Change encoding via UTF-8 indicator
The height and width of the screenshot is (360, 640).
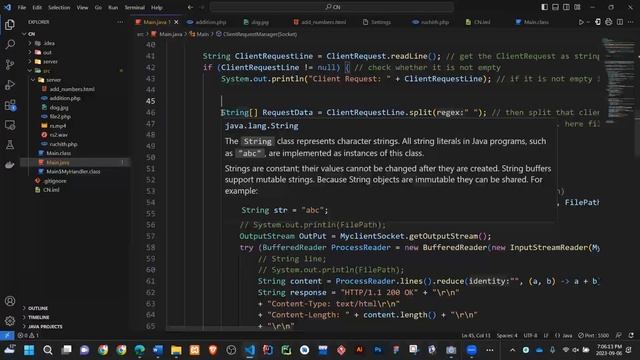click(x=530, y=336)
